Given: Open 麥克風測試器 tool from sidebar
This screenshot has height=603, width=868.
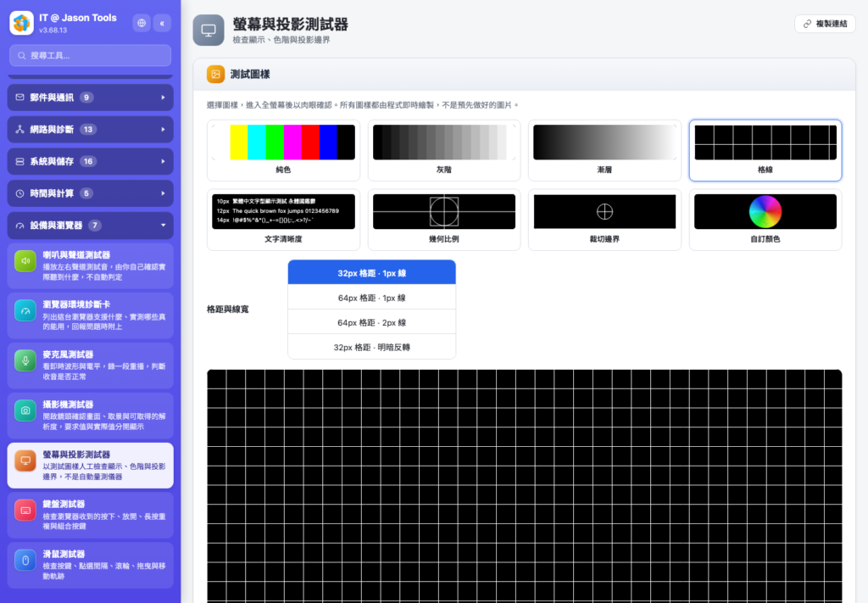Looking at the screenshot, I should tap(90, 366).
